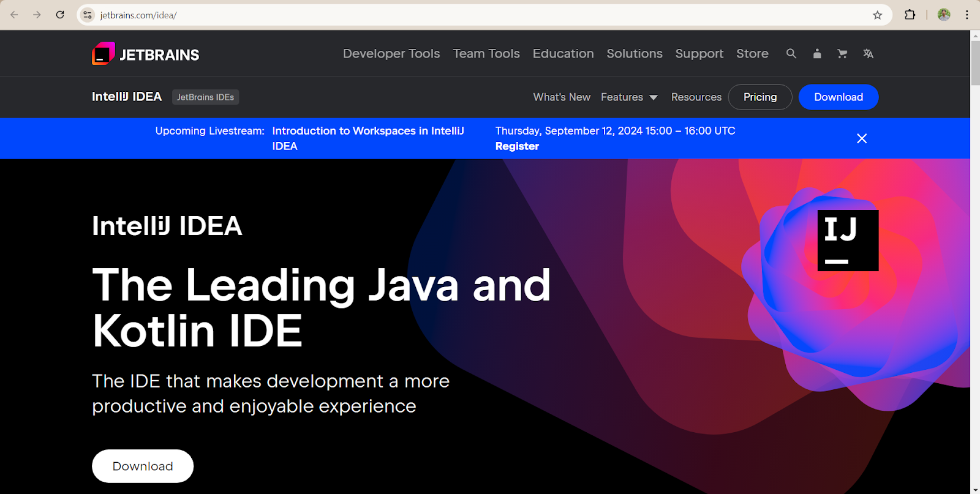Click the Pricing button

[x=760, y=97]
